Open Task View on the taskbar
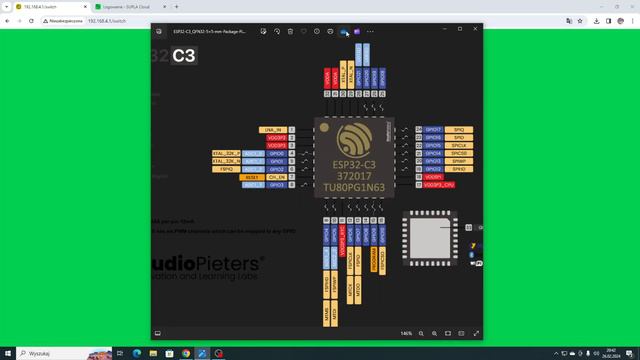This screenshot has height=360, width=640. (120, 353)
